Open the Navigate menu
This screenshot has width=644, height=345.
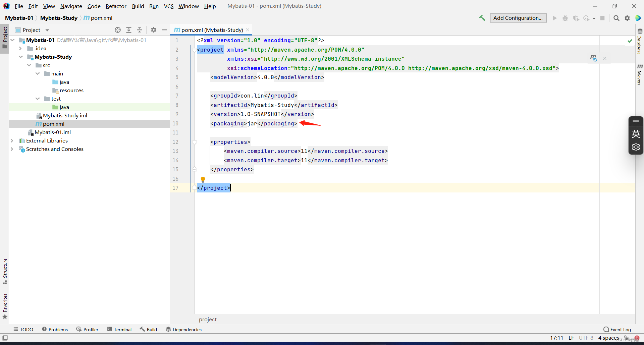pyautogui.click(x=71, y=6)
